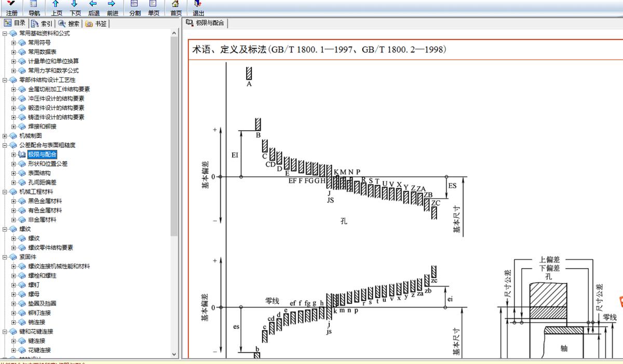The image size is (623, 364).
Task: Switch to 单页 single page view
Action: (153, 7)
